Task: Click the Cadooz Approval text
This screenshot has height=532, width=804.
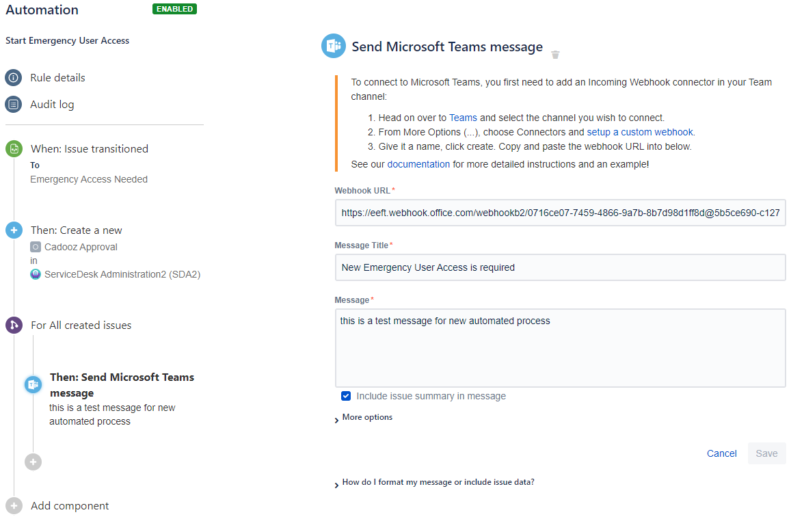Action: pyautogui.click(x=81, y=247)
